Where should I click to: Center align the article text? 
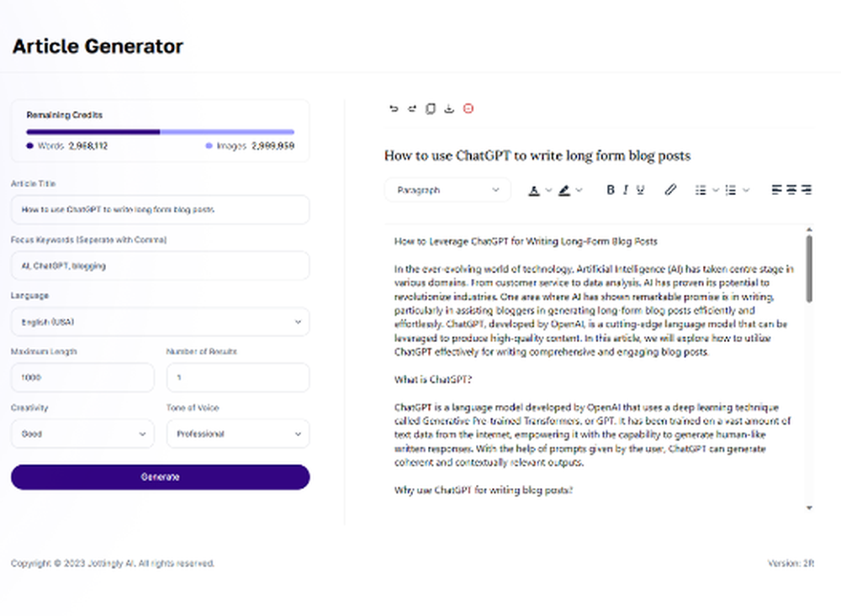[x=791, y=190]
